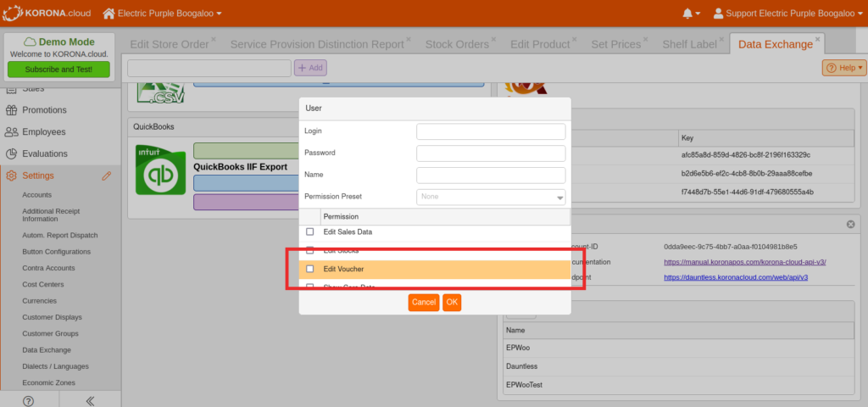Viewport: 868px width, 407px height.
Task: Open Customer Groups settings
Action: [50, 334]
